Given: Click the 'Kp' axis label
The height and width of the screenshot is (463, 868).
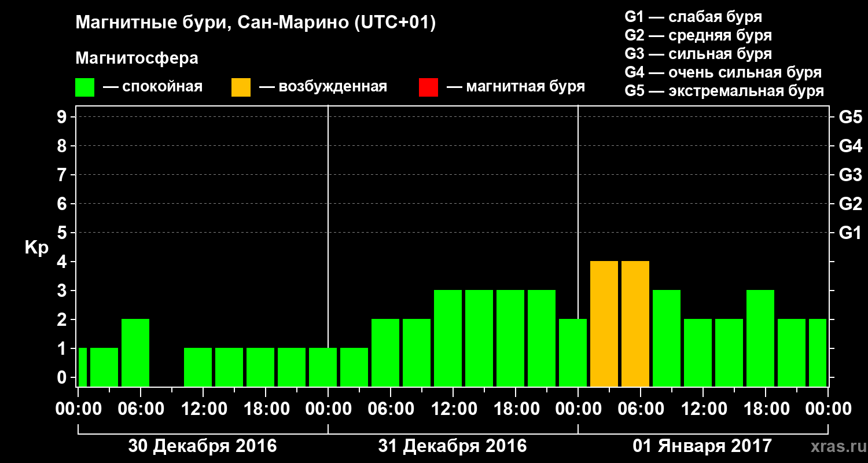Looking at the screenshot, I should [37, 248].
